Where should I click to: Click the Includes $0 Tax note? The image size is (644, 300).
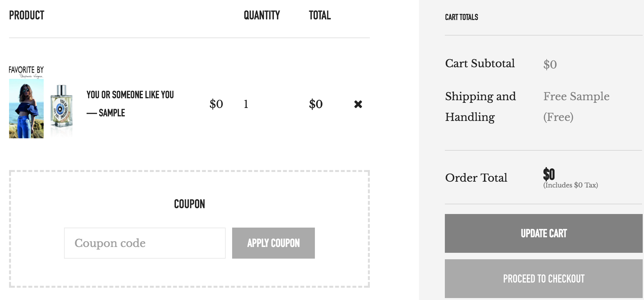point(571,185)
